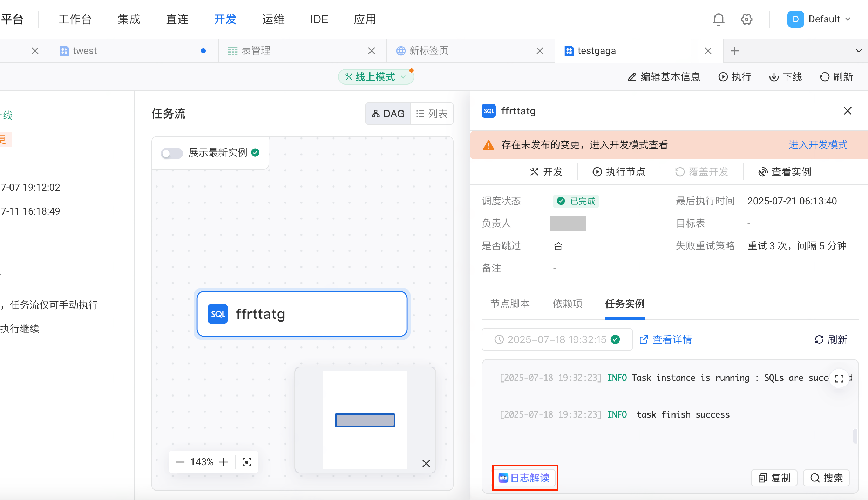Search the log with 搜索
Viewport: 868px width, 500px height.
pyautogui.click(x=826, y=478)
